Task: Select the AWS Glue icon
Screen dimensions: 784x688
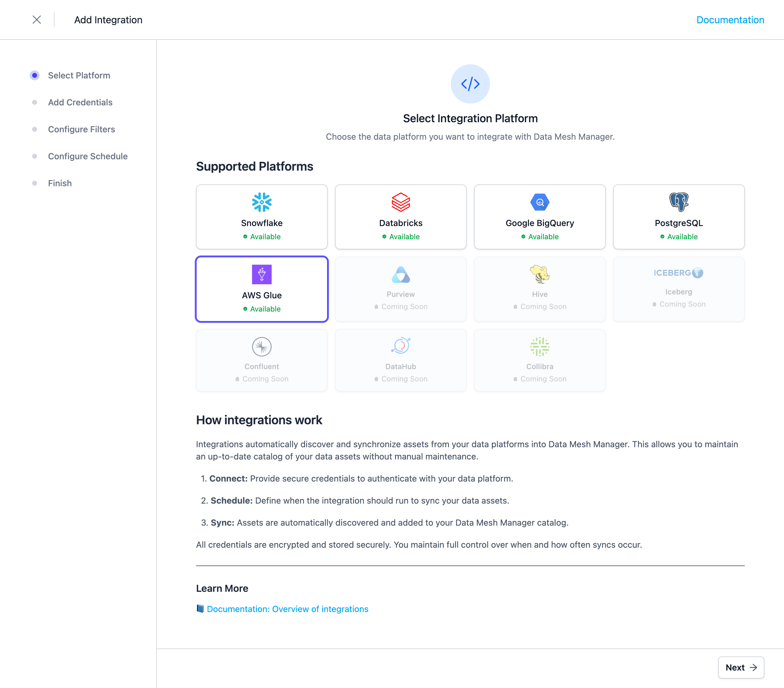Action: click(262, 274)
